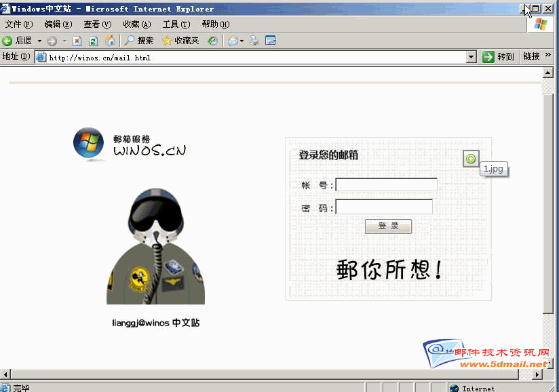Click the Stop loading toolbar icon
The height and width of the screenshot is (392, 559).
click(77, 41)
